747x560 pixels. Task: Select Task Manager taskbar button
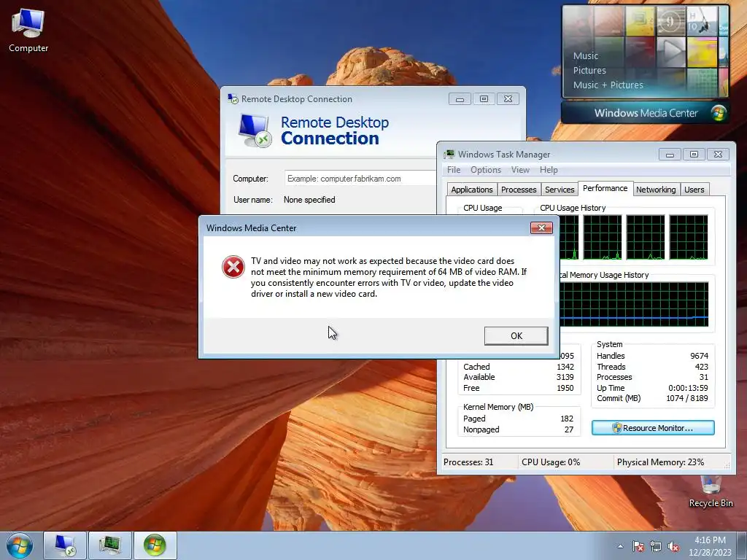[x=109, y=545]
